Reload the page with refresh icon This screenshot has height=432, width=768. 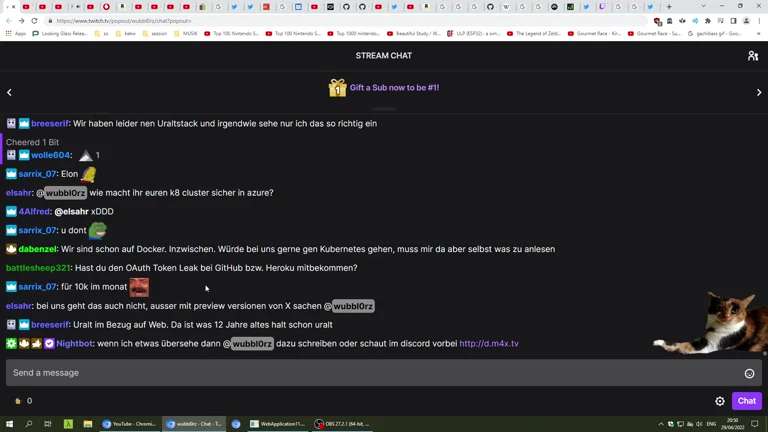pyautogui.click(x=34, y=21)
